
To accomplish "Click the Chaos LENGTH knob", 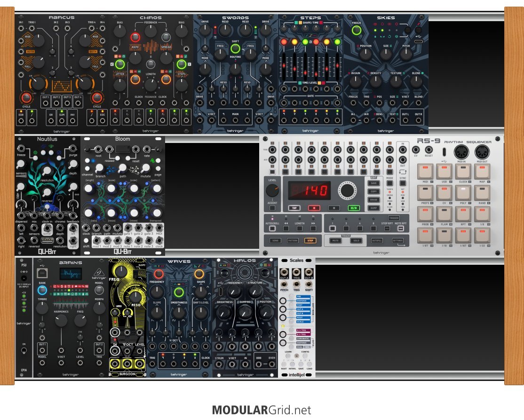I will (151, 85).
